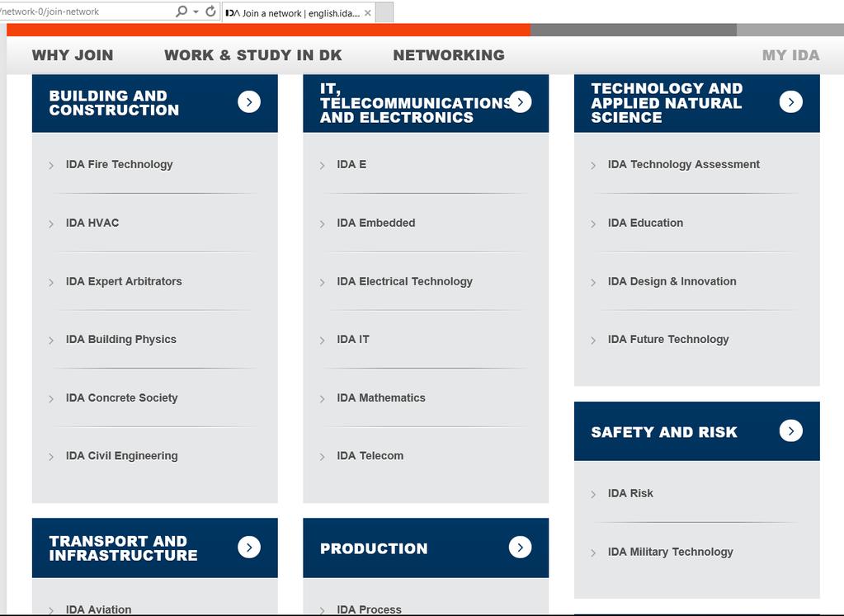The height and width of the screenshot is (616, 844).
Task: Open the IDA Future Technology link
Action: coord(668,340)
